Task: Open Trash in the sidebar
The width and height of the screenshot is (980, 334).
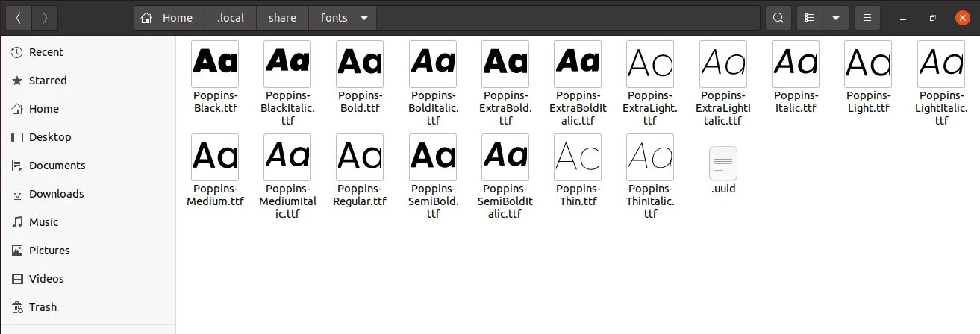Action: pyautogui.click(x=88, y=307)
